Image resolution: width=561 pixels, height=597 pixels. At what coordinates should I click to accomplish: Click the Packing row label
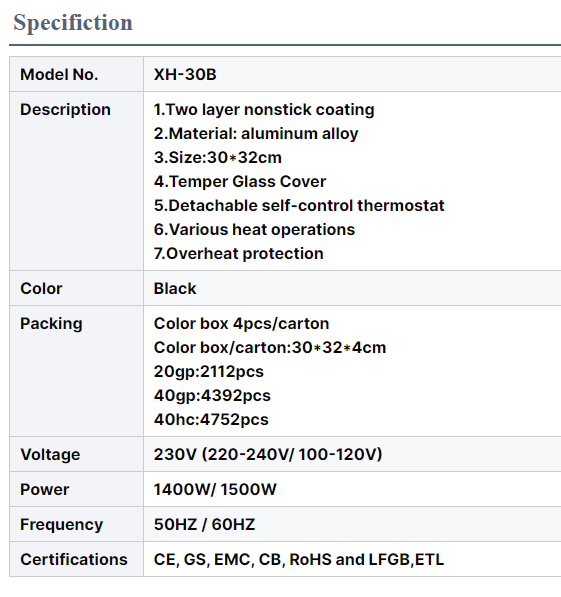coord(51,324)
